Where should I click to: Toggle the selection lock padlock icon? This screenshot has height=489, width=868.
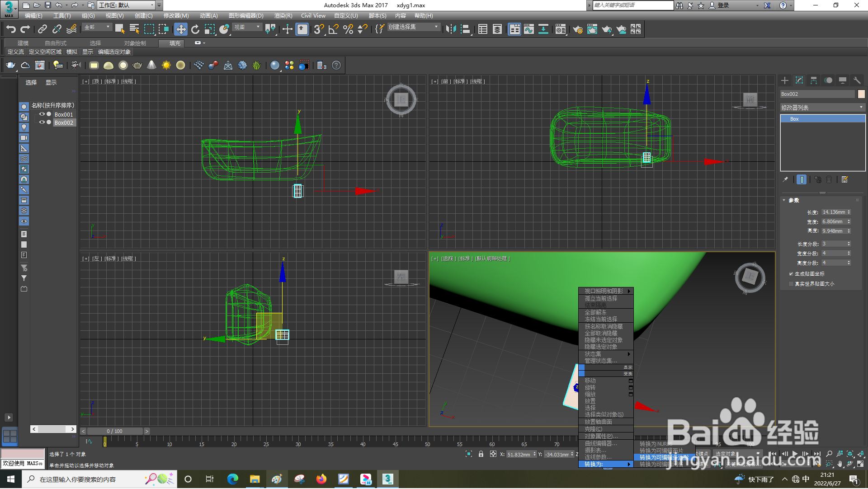pyautogui.click(x=481, y=455)
